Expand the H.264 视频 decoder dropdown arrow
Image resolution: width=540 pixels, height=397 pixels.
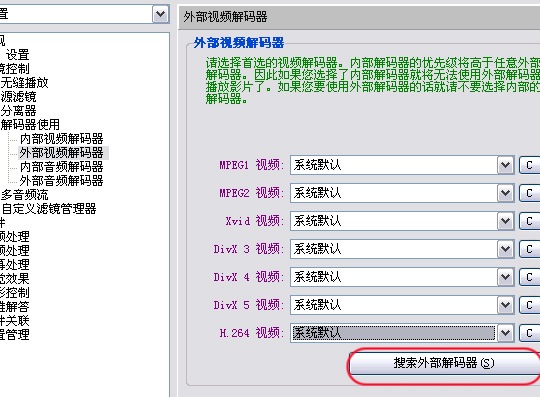pyautogui.click(x=505, y=333)
